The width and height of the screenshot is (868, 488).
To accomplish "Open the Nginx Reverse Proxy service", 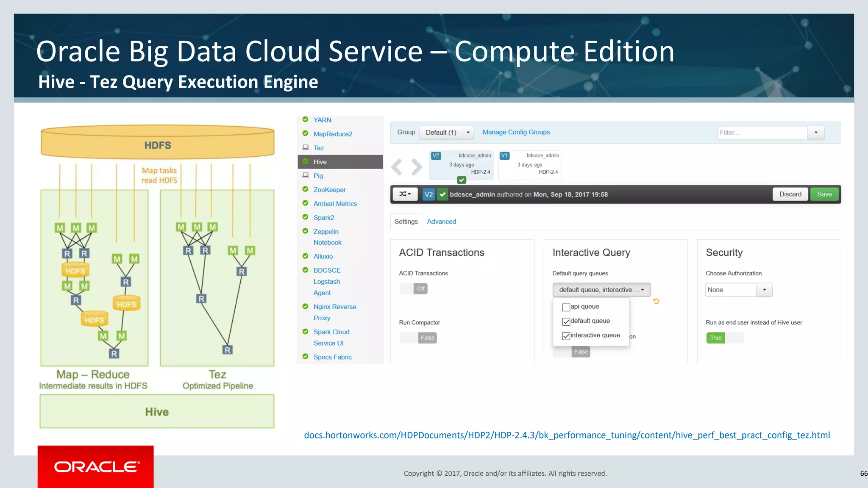I will point(335,312).
